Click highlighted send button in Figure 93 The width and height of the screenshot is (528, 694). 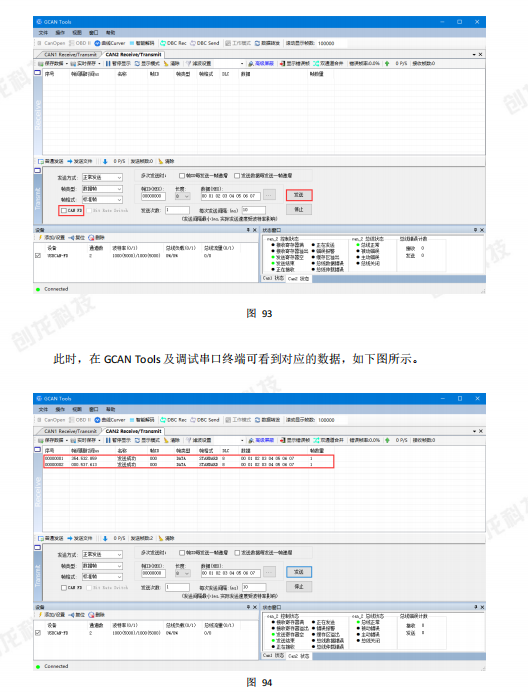[x=299, y=195]
